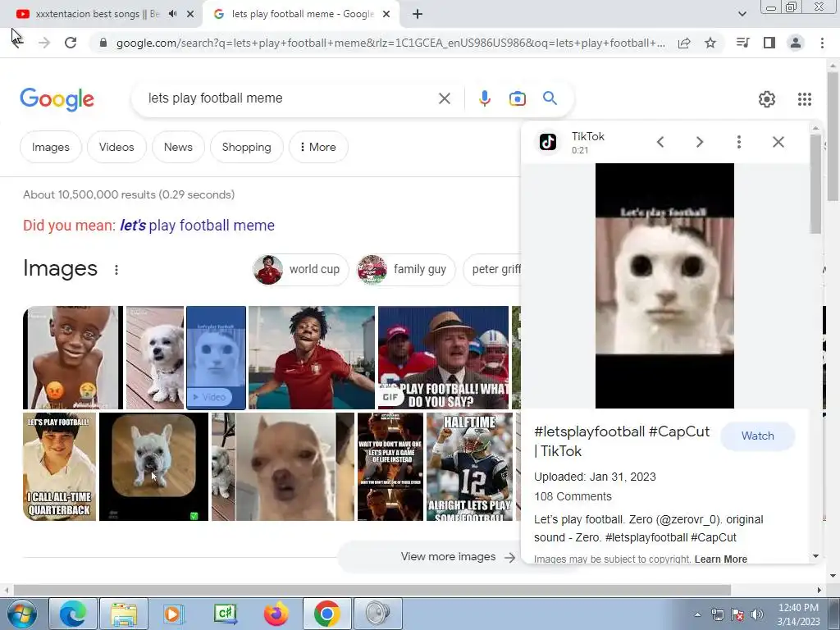Bookmark this page with star icon
The height and width of the screenshot is (630, 840).
click(710, 43)
